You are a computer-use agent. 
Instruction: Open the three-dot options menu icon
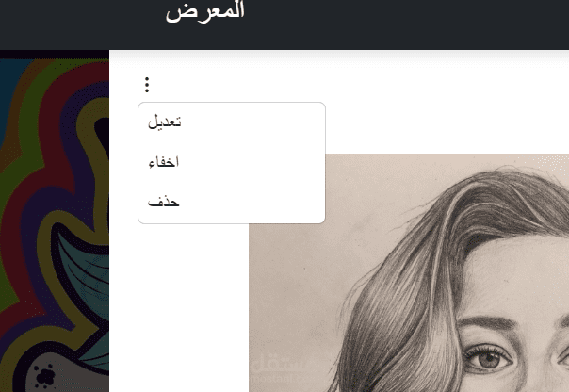point(147,85)
